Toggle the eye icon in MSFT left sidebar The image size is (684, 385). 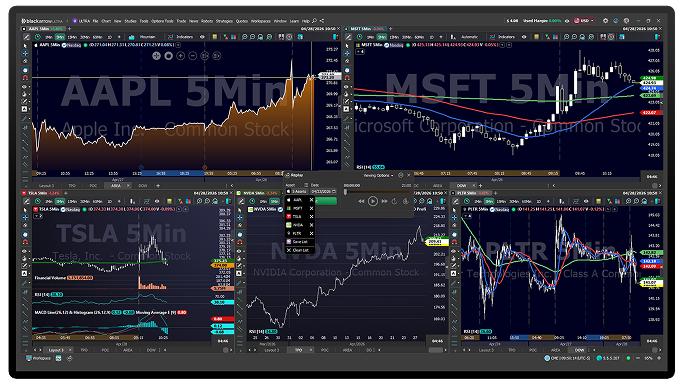click(x=347, y=86)
